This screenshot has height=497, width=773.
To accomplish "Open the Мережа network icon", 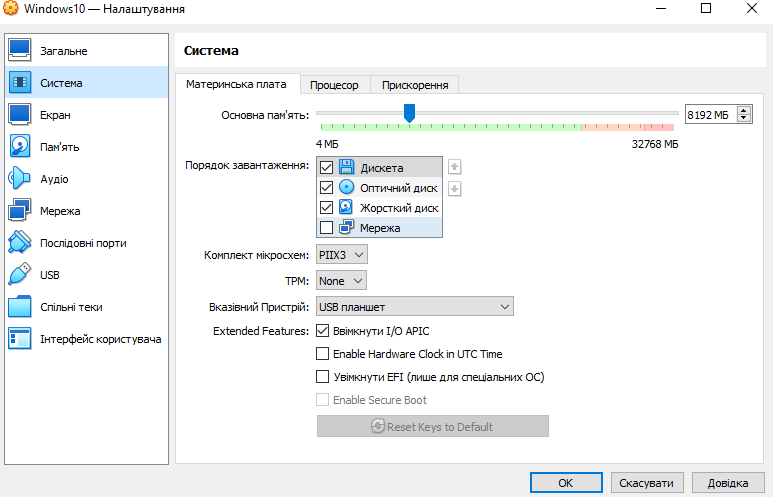I will coord(20,211).
